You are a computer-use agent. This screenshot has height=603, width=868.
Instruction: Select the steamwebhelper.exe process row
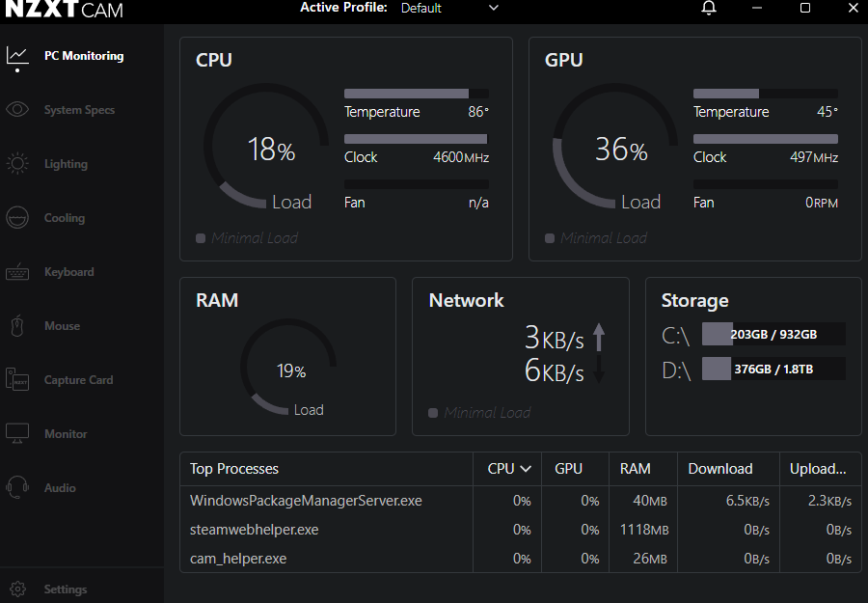[255, 530]
